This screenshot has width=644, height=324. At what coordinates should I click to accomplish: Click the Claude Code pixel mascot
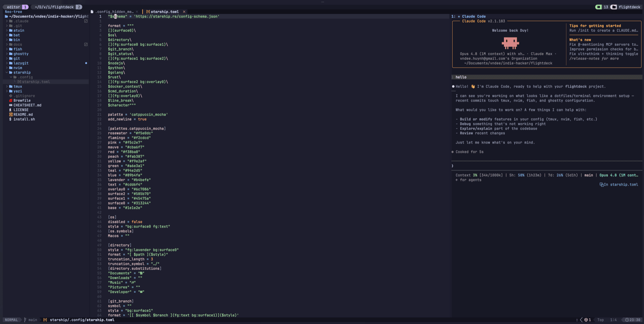coord(510,43)
